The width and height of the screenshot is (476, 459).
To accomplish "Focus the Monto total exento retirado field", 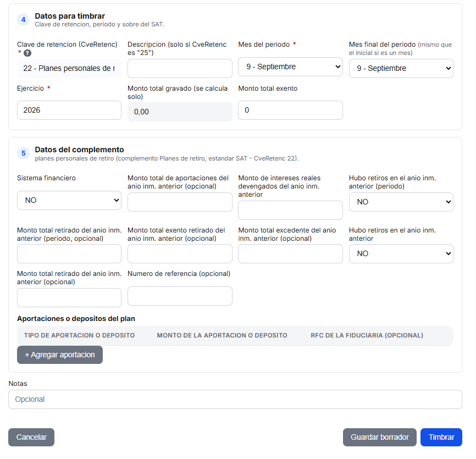I will point(180,253).
